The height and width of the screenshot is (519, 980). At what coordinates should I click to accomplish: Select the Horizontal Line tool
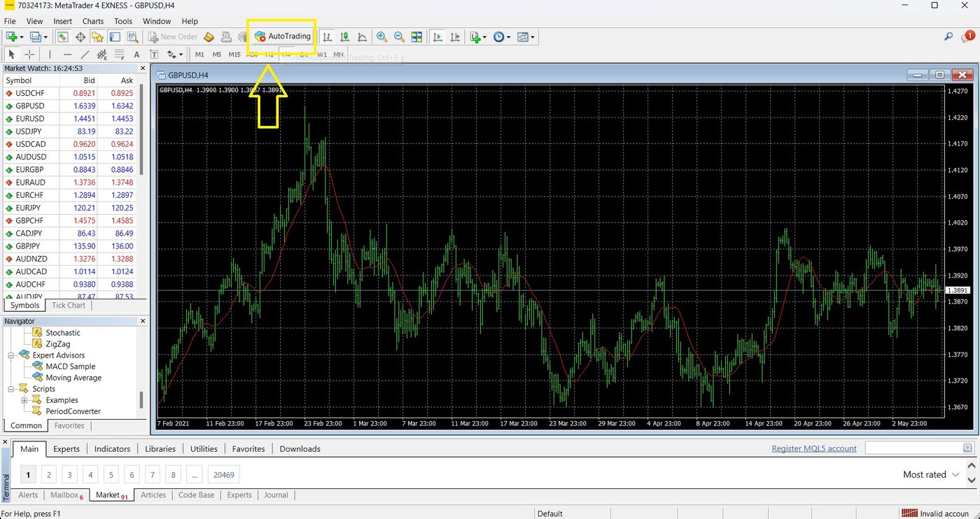(67, 54)
